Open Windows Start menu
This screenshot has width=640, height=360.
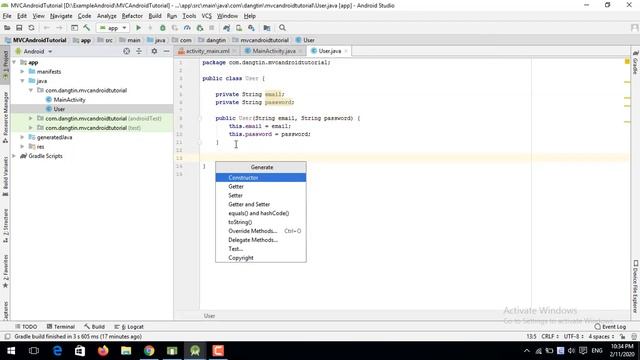coord(11,351)
